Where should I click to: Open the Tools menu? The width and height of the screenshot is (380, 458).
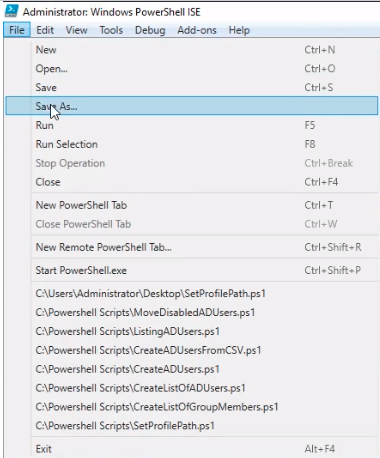point(111,30)
